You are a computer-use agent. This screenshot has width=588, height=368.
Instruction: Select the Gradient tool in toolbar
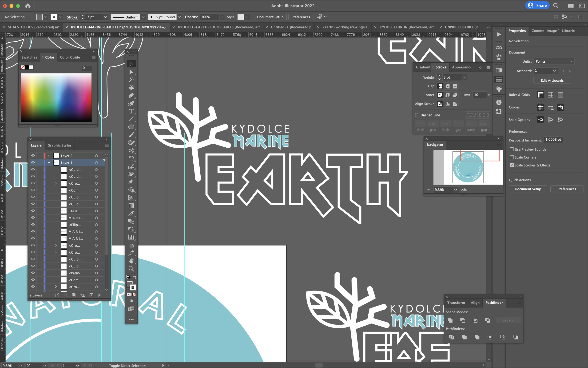131,206
